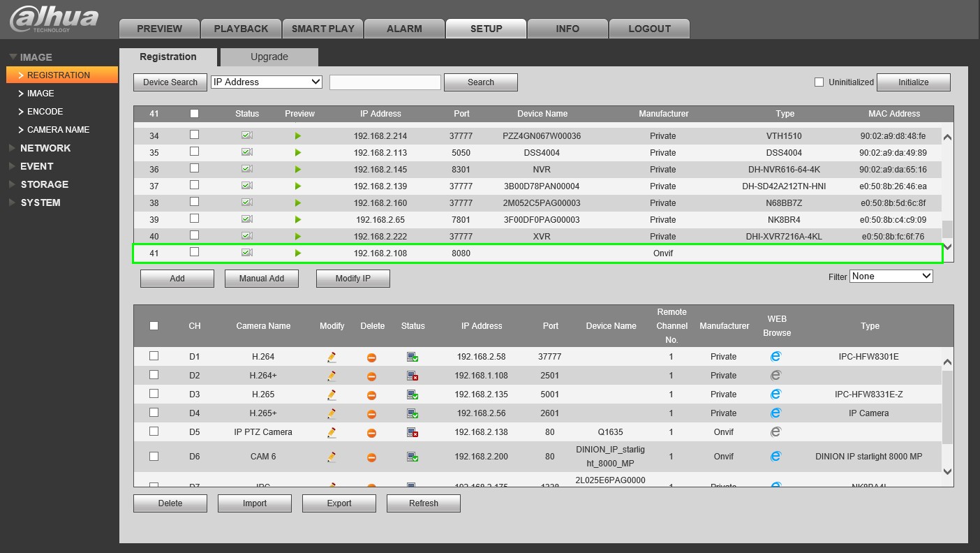980x553 pixels.
Task: Delete H.265+ channel via minus icon
Action: pos(372,413)
